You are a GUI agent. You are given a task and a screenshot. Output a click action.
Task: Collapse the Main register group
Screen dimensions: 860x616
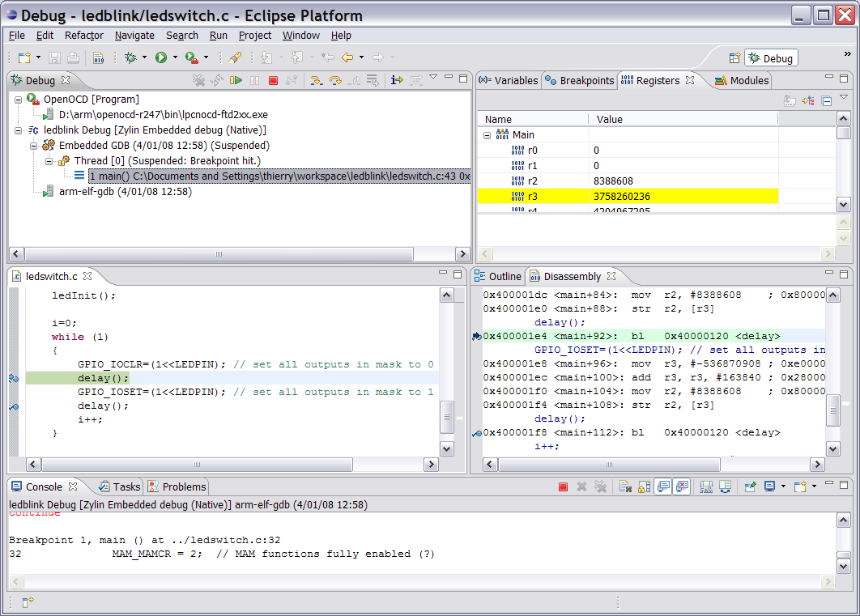(487, 135)
